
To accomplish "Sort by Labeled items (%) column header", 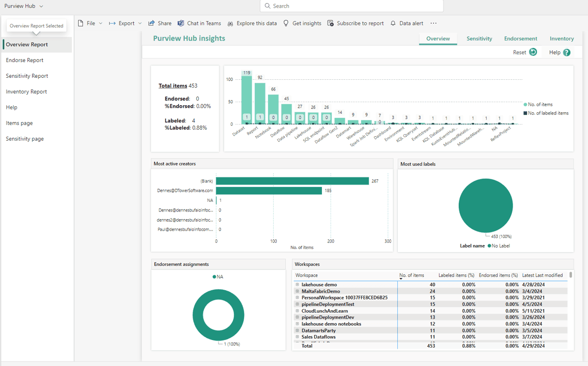I will [456, 276].
